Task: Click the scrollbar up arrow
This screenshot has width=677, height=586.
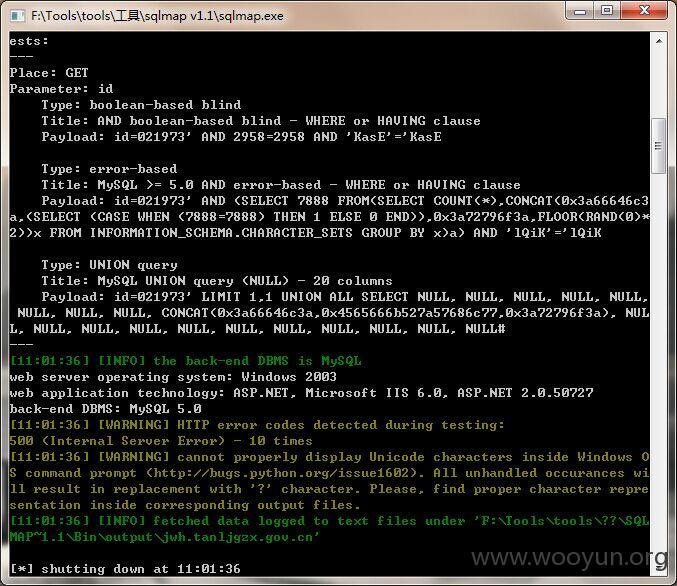Action: tap(659, 41)
